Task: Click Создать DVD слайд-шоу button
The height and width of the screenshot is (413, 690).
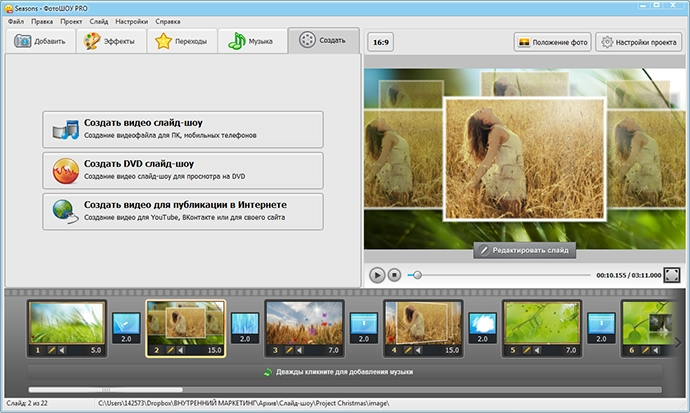Action: [x=183, y=170]
